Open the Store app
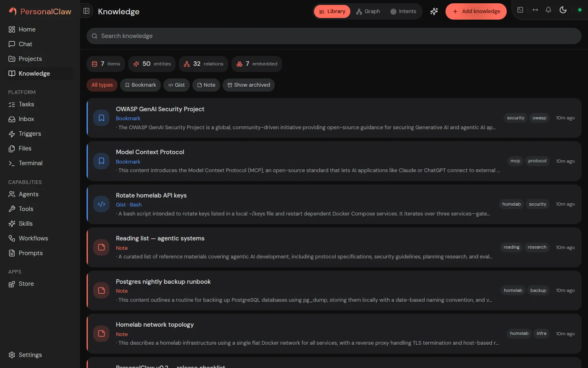 point(40,284)
